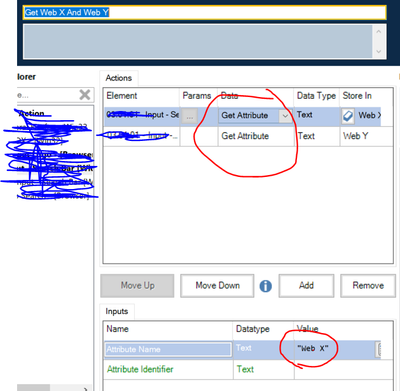Viewport: 400px width, 391px height.
Task: Click the Web Y Store In cell
Action: point(366,136)
